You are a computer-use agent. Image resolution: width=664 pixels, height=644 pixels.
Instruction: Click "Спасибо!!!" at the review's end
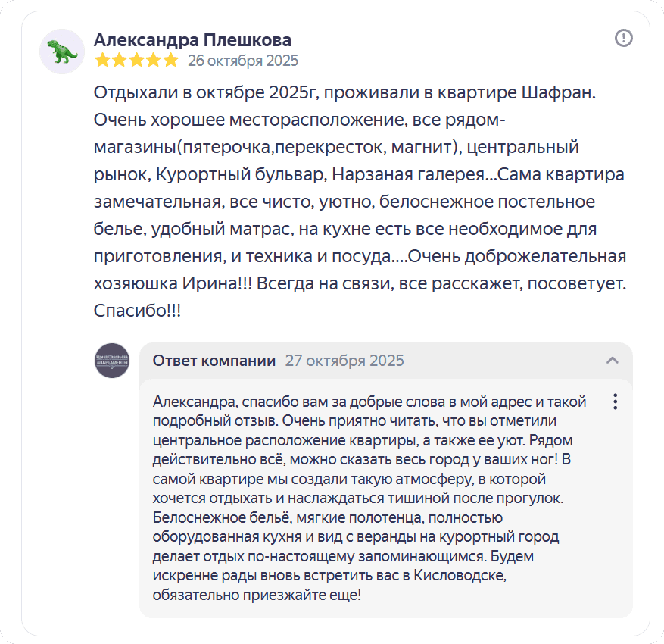pos(137,311)
